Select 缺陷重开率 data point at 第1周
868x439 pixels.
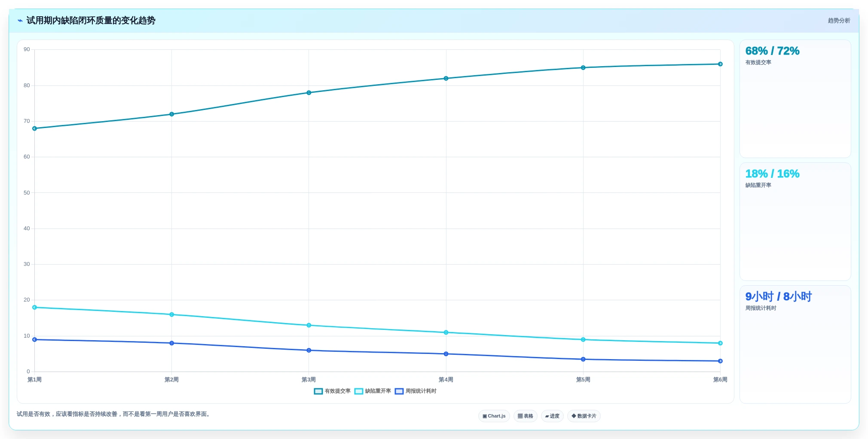pos(35,308)
